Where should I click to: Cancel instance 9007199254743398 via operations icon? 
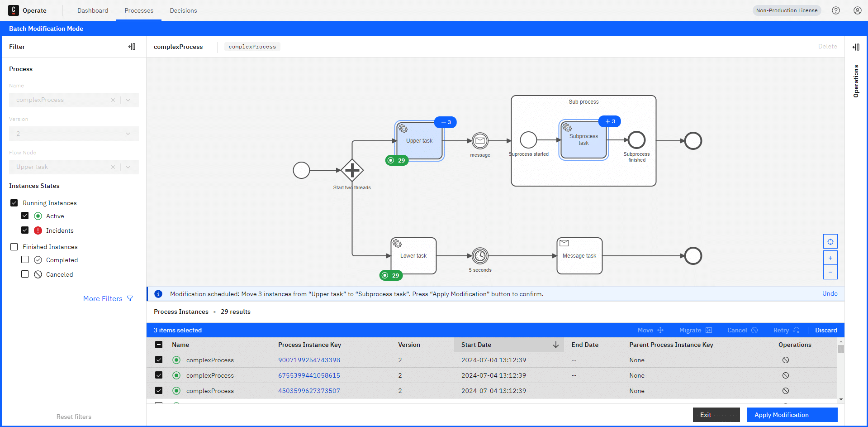786,360
